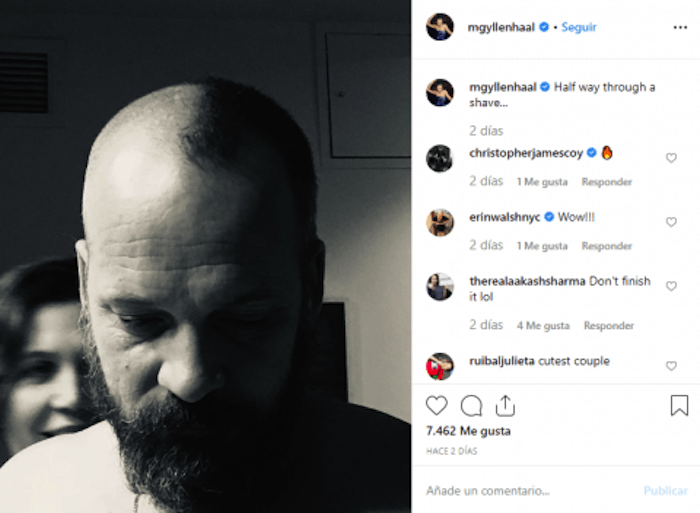Open christopherjamescoy's avatar

pos(440,158)
